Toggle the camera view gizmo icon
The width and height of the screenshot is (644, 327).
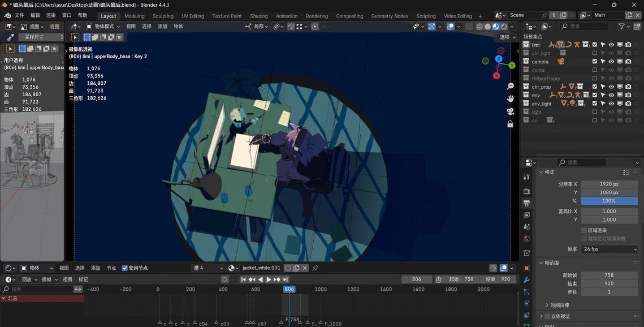tap(510, 111)
